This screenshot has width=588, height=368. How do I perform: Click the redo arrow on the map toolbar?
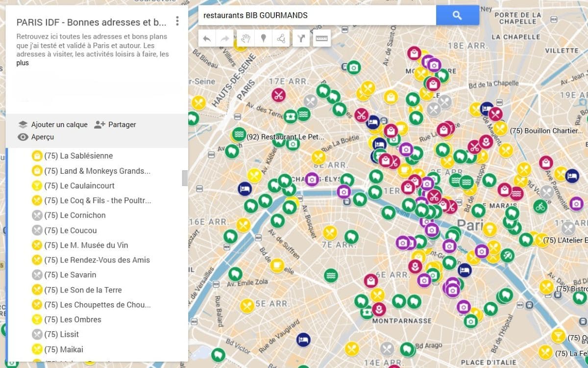(225, 38)
